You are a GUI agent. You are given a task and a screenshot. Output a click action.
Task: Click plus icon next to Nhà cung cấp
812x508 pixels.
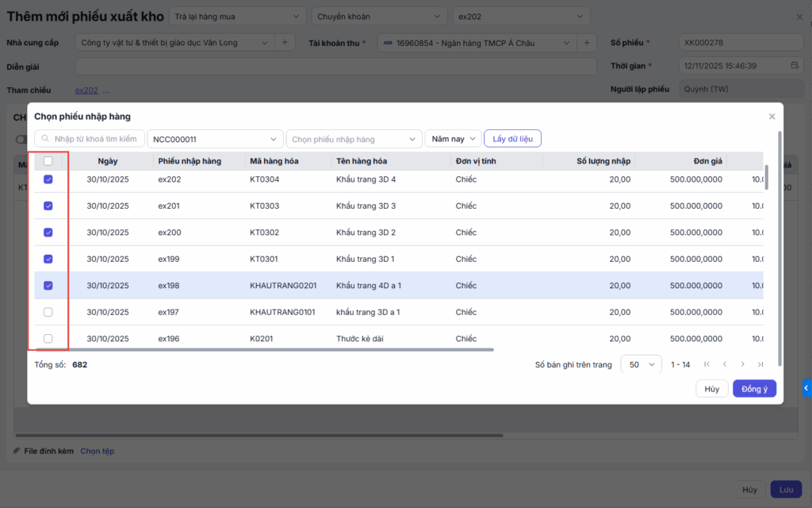(x=285, y=43)
